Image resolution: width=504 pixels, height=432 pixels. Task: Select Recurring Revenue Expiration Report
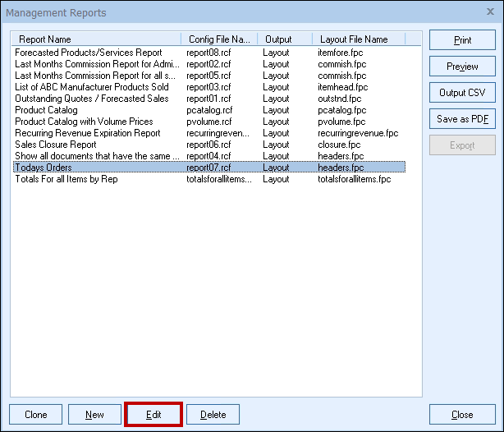coord(88,133)
